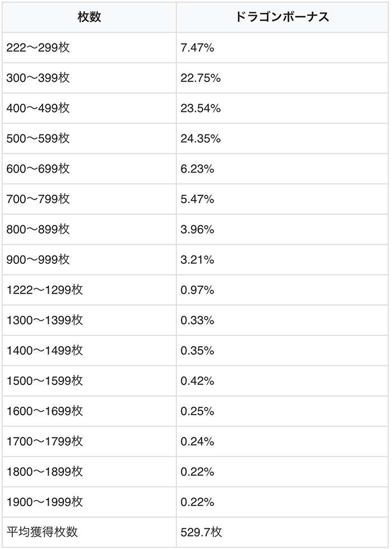
Task: Click the 529.7枚 average value
Action: [202, 532]
